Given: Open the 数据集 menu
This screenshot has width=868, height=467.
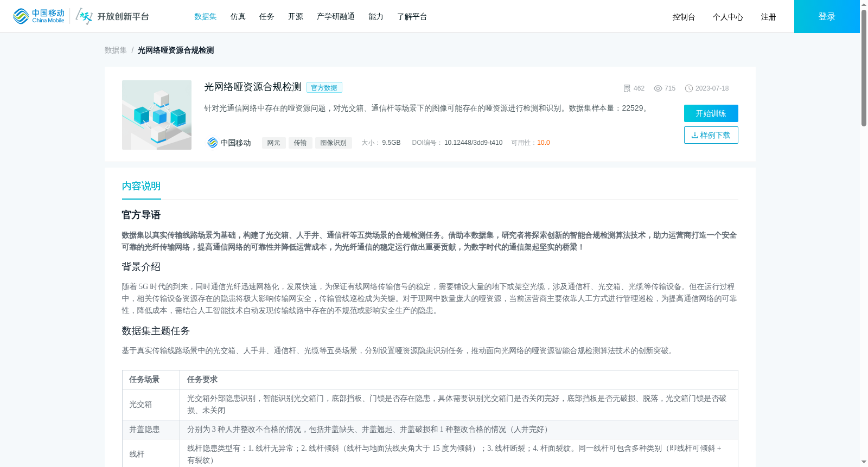Looking at the screenshot, I should coord(206,17).
